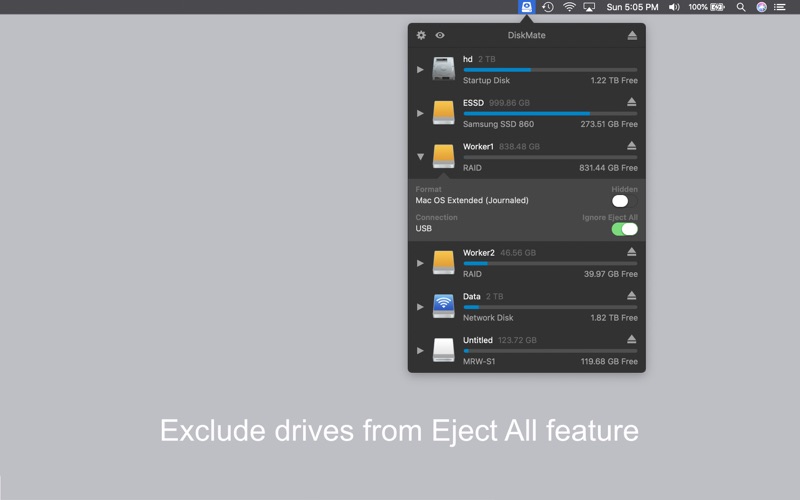
Task: Eject the Data network disk
Action: pyautogui.click(x=631, y=296)
